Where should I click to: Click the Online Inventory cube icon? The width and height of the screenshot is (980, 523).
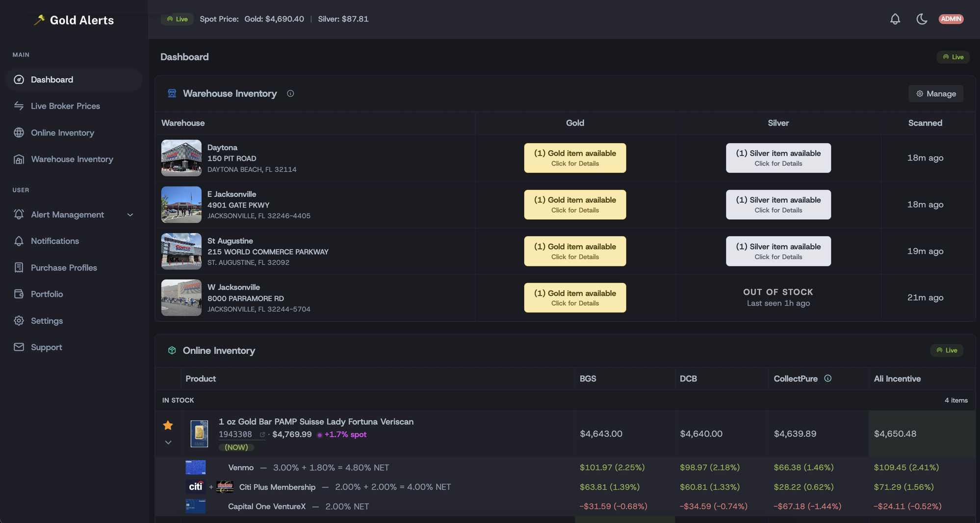point(172,350)
